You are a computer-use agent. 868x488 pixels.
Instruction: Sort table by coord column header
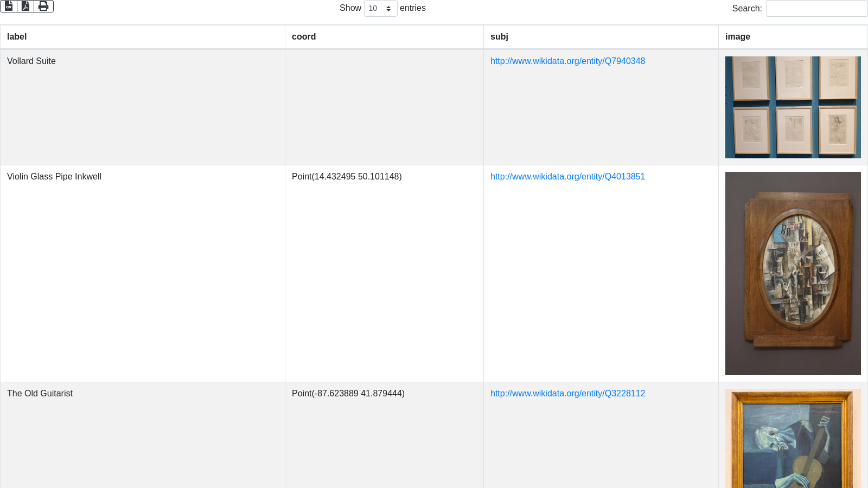point(304,37)
